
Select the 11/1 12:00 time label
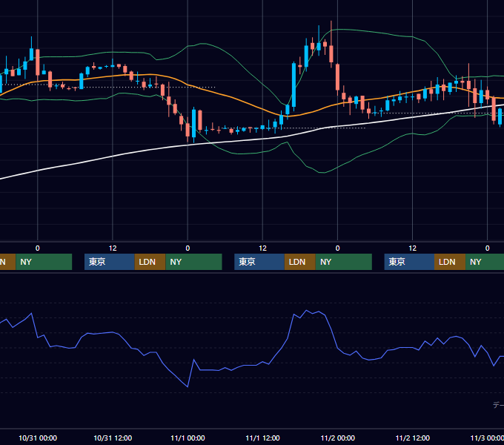click(x=262, y=438)
